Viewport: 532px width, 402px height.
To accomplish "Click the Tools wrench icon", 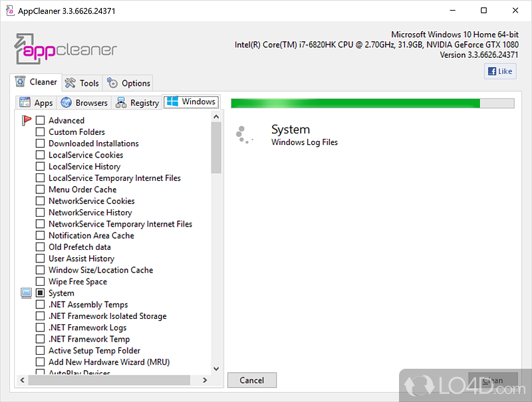I will click(x=70, y=83).
